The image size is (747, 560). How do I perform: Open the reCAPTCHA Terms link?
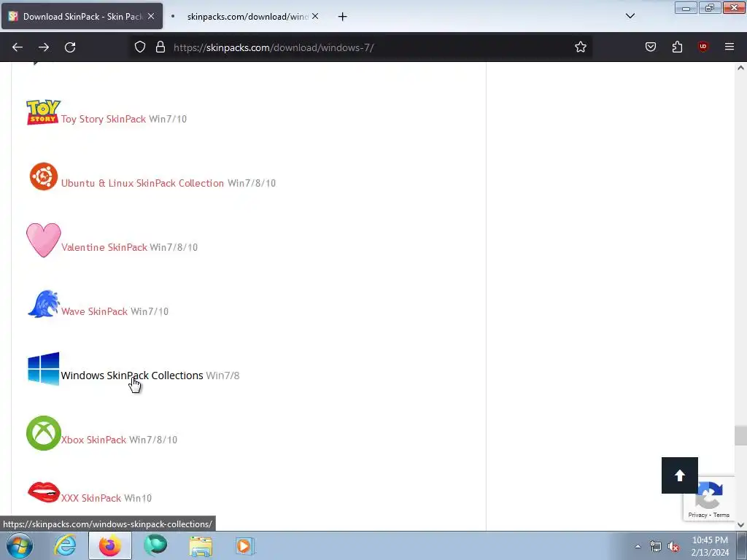(721, 515)
